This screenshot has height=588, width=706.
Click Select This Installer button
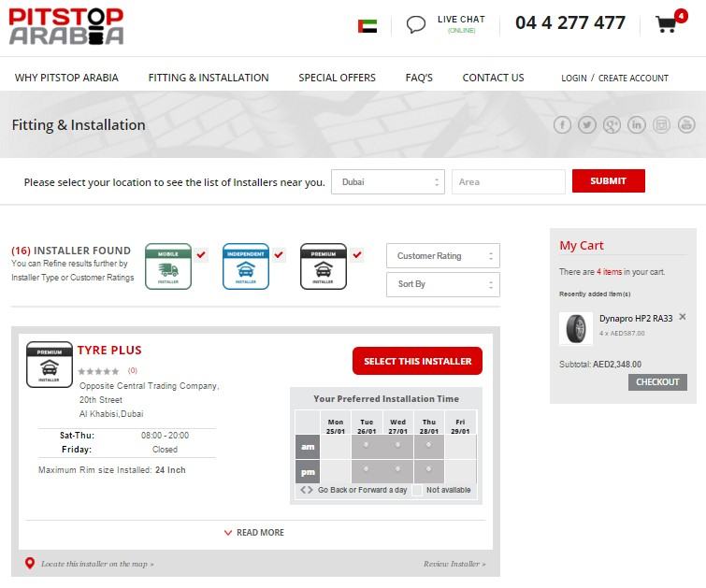coord(417,361)
